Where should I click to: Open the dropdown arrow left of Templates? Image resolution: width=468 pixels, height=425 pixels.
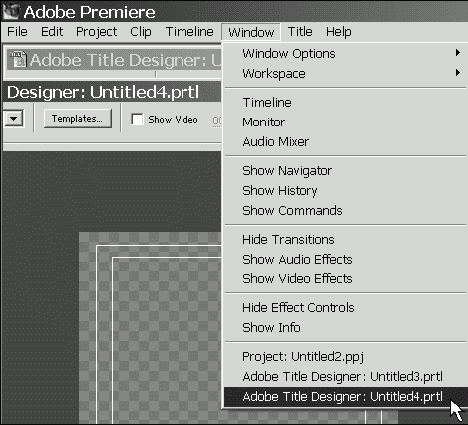(14, 118)
